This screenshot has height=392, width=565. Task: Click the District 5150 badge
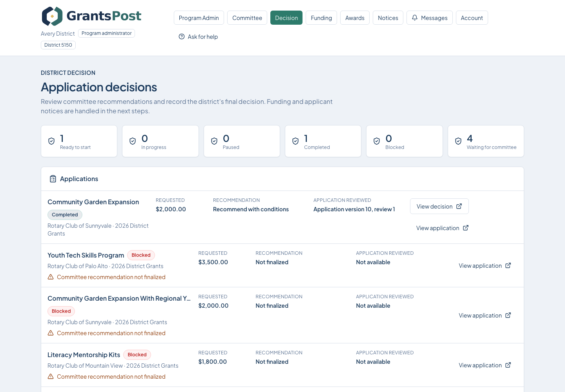tap(58, 45)
